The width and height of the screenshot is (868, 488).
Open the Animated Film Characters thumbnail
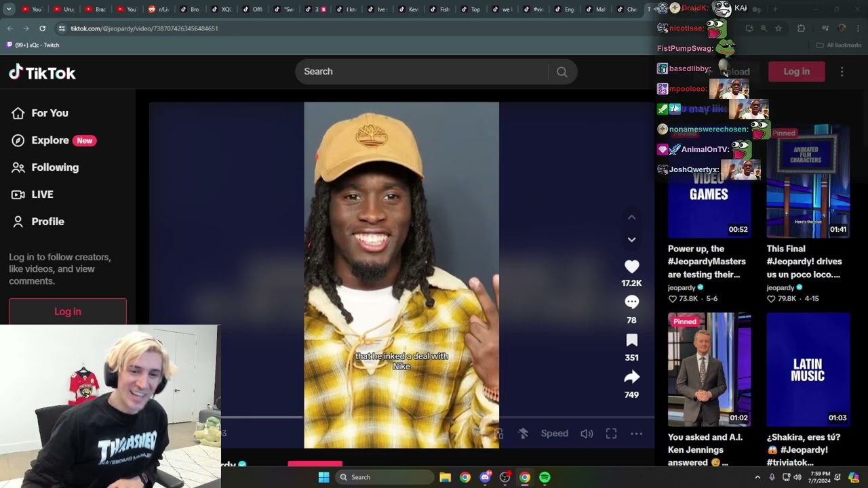point(808,181)
